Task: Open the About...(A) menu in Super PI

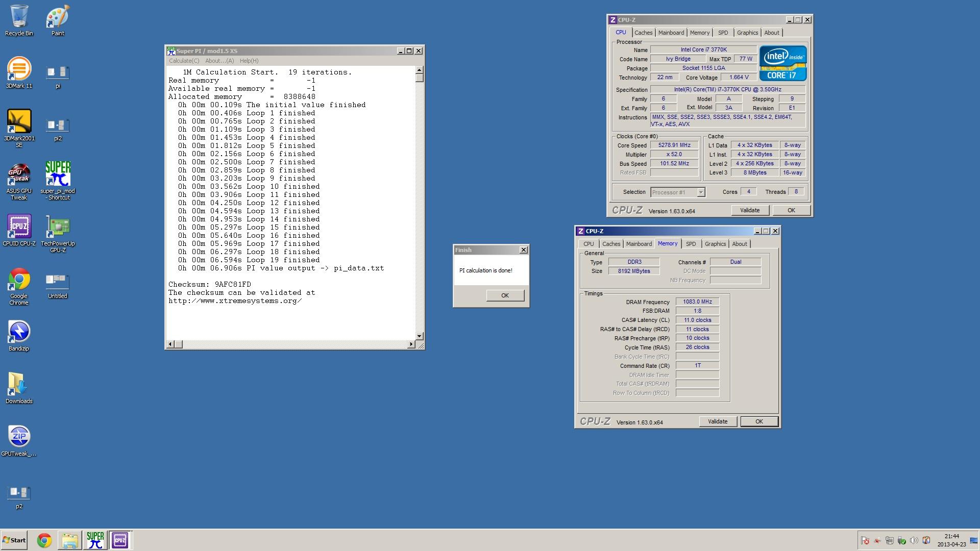Action: (x=219, y=61)
